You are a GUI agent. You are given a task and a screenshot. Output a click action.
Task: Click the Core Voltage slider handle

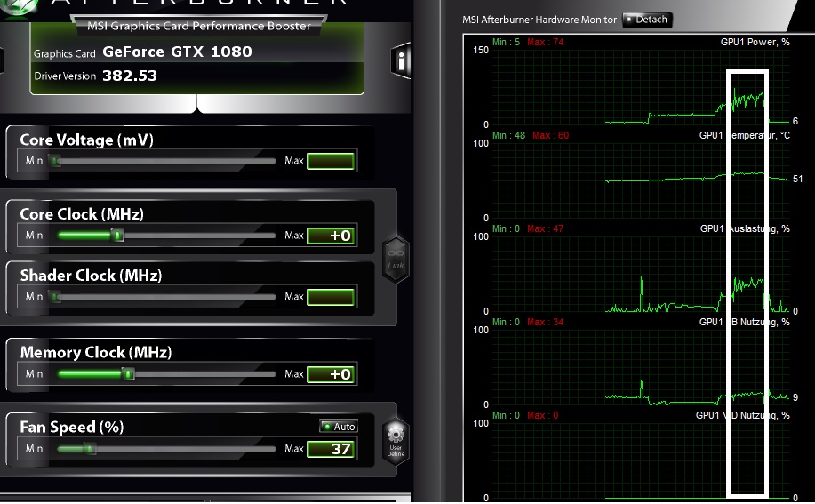(55, 161)
